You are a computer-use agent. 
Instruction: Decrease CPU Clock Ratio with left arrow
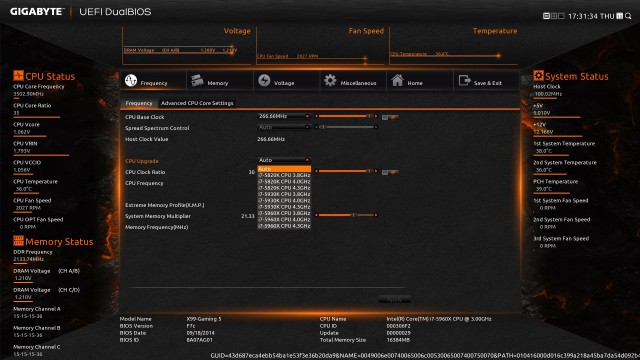[x=316, y=171]
